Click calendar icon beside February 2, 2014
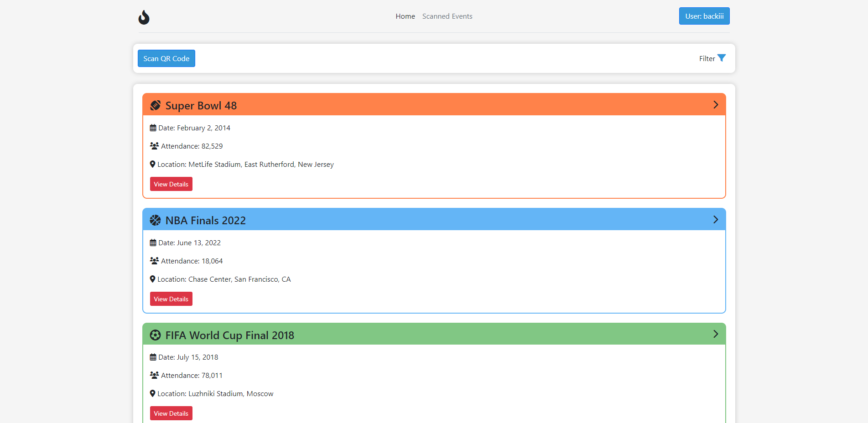868x423 pixels. (153, 128)
